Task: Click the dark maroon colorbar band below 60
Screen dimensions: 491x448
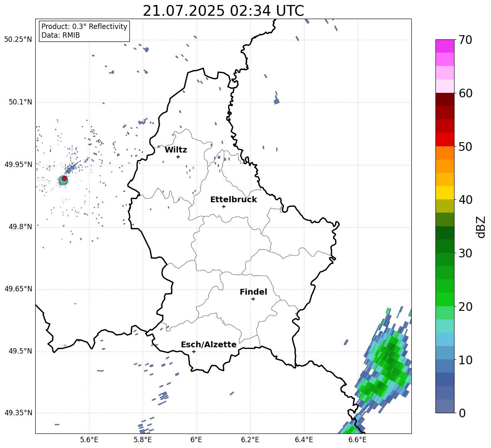Action: [445, 99]
